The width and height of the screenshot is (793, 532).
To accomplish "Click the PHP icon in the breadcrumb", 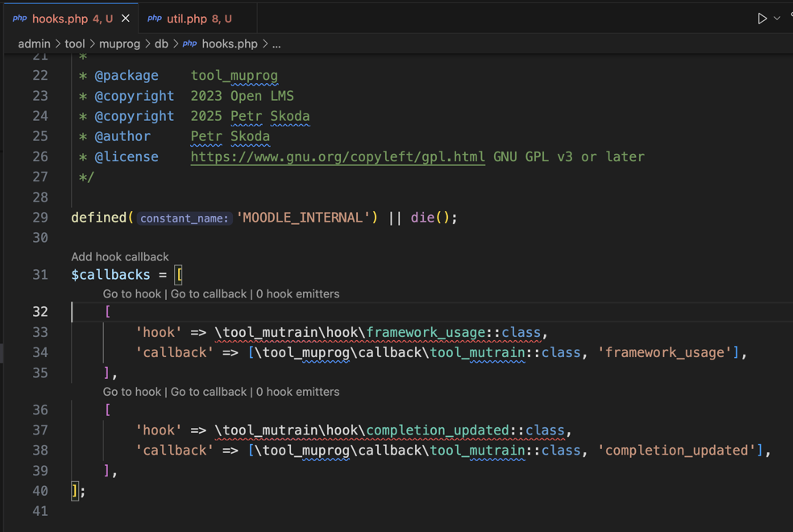I will [189, 44].
